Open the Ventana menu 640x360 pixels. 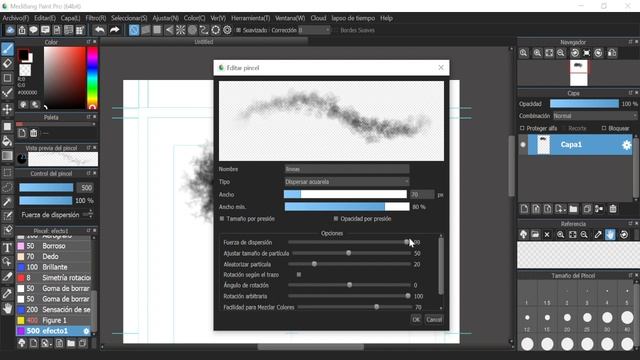290,18
